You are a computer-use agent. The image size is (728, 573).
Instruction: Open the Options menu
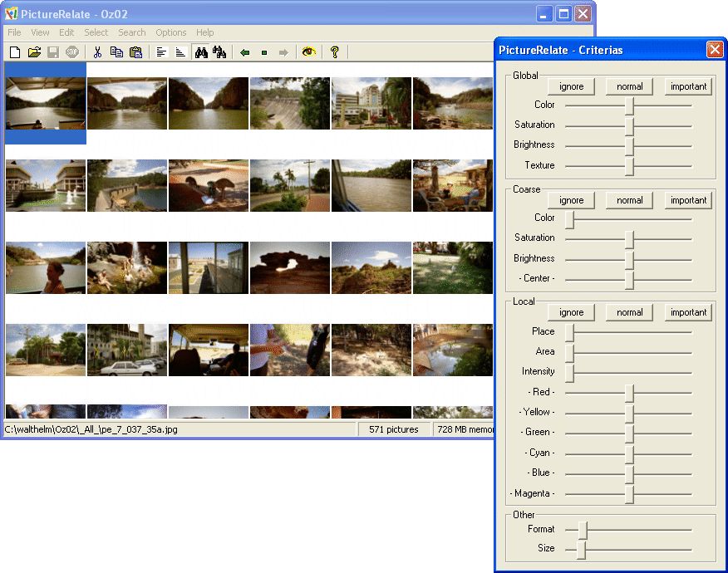pos(170,32)
